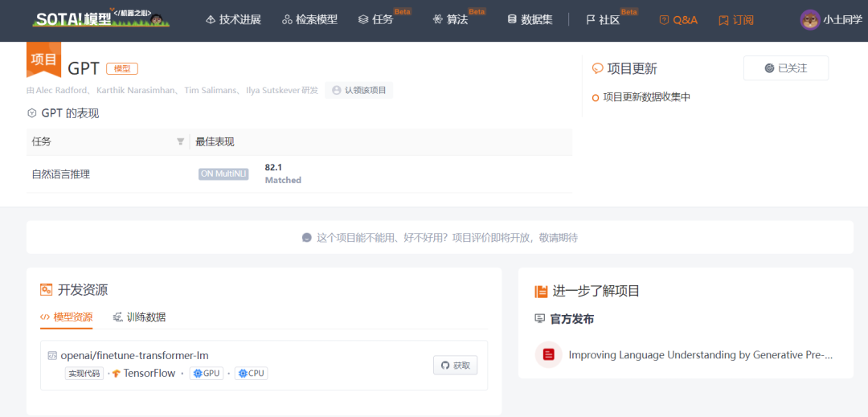Open the Improving Language Understanding paper link

pyautogui.click(x=700, y=354)
